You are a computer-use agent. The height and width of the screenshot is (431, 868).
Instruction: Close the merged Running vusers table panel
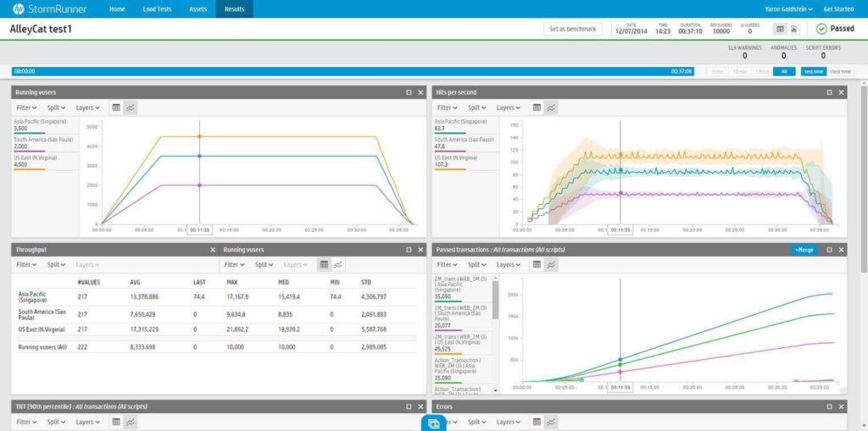[x=420, y=250]
